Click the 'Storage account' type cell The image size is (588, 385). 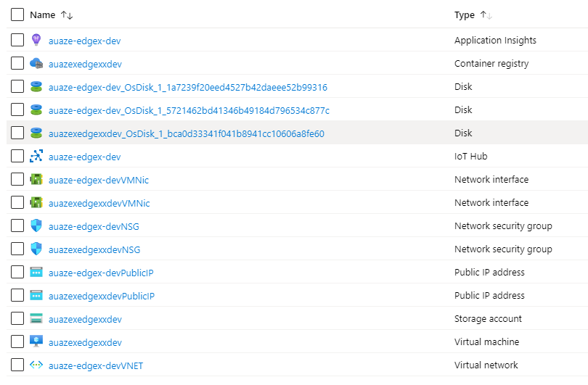click(488, 319)
